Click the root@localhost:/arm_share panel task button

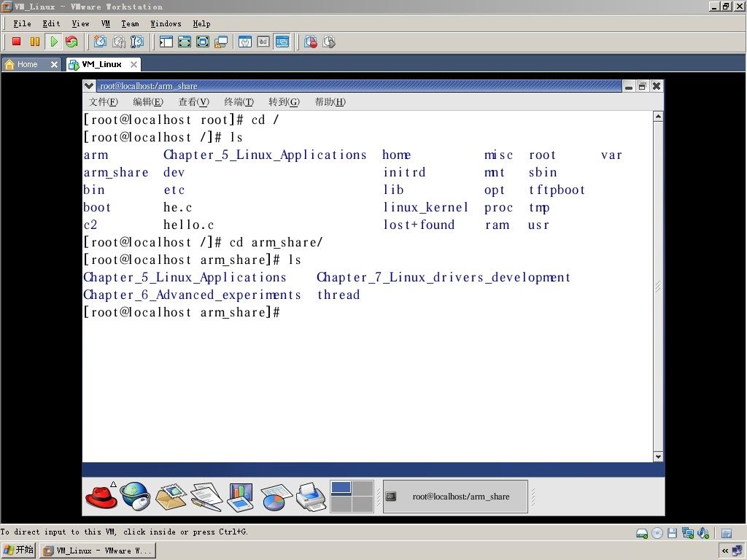pyautogui.click(x=455, y=497)
